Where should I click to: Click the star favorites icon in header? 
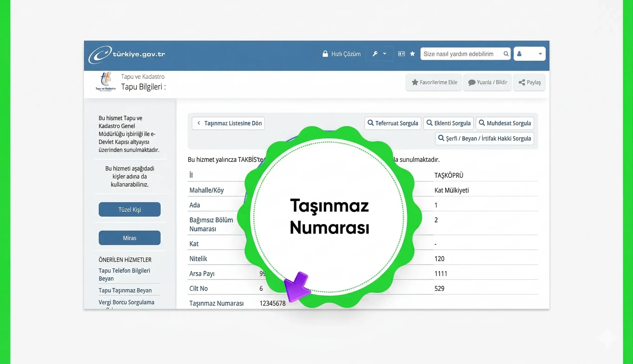point(412,54)
